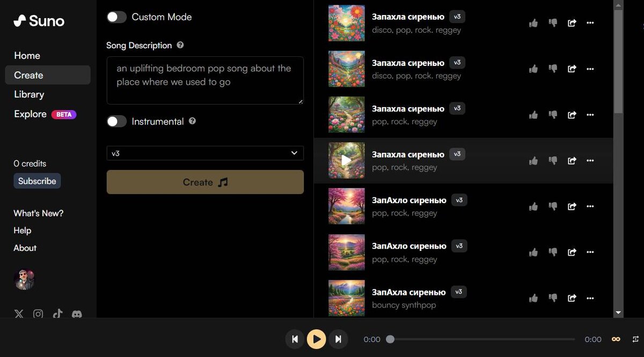Share the highlighted Запахла сиренью song
Image resolution: width=644 pixels, height=357 pixels.
(x=572, y=160)
